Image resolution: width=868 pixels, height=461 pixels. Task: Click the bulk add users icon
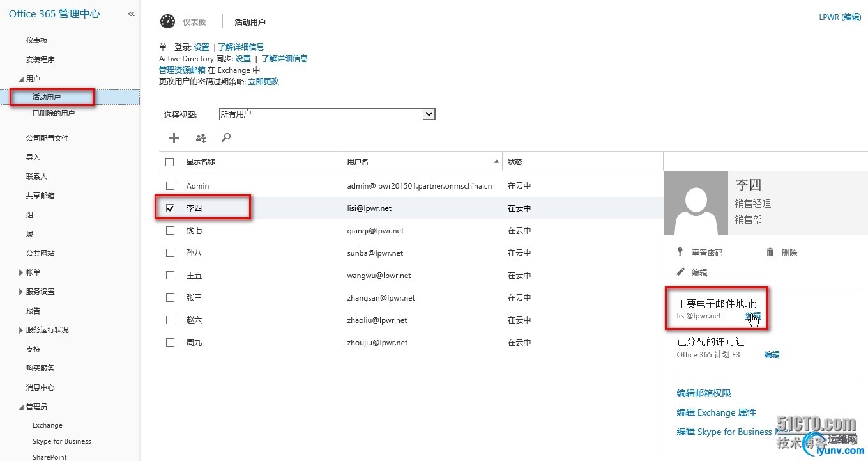pyautogui.click(x=201, y=137)
